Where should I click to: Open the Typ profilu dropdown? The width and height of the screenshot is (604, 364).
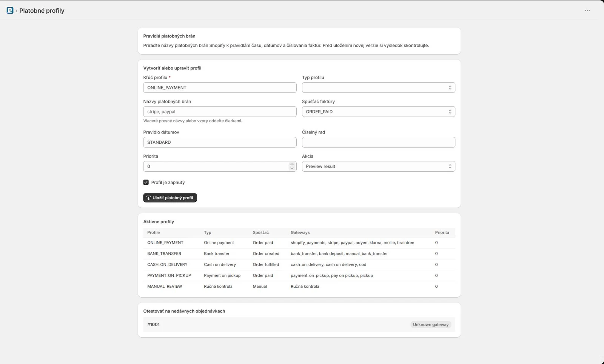coord(378,88)
